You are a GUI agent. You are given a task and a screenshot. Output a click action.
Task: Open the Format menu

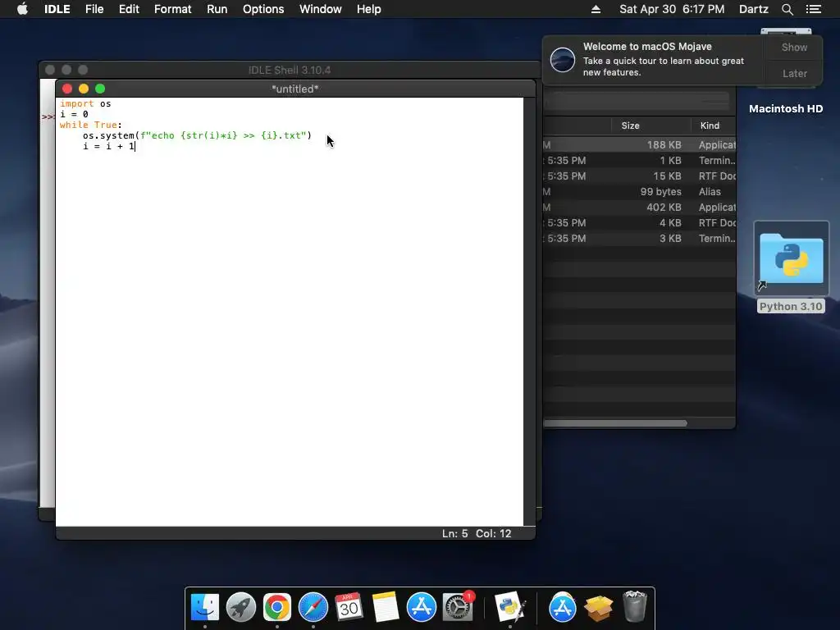[x=172, y=9]
